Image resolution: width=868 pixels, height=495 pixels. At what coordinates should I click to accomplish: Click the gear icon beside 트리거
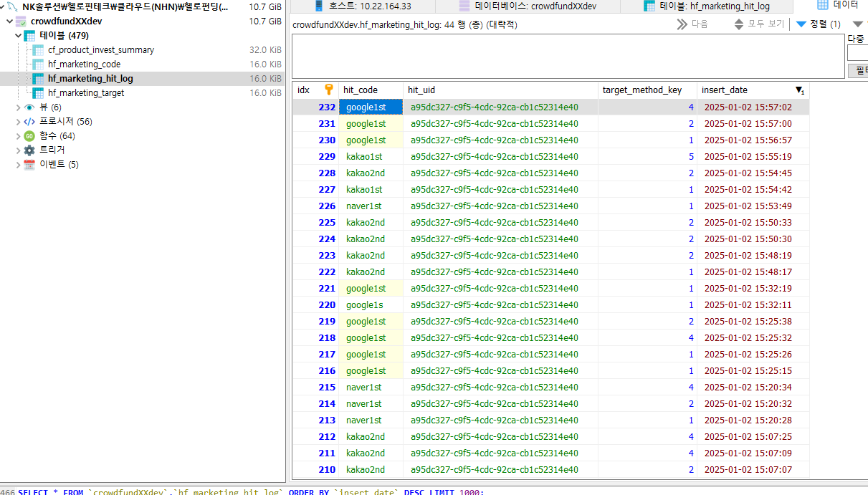pos(29,150)
